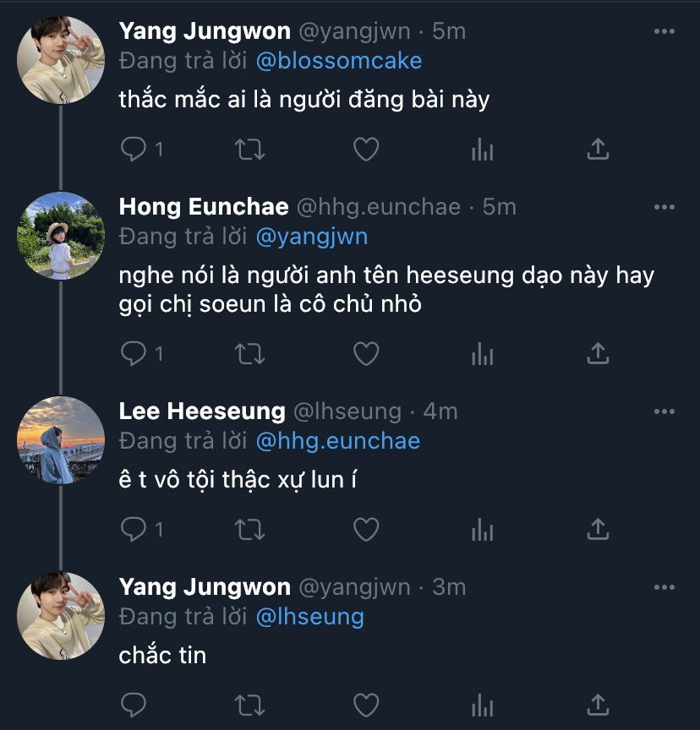Open more options on Yang Jungwon's first tweet

point(664,32)
